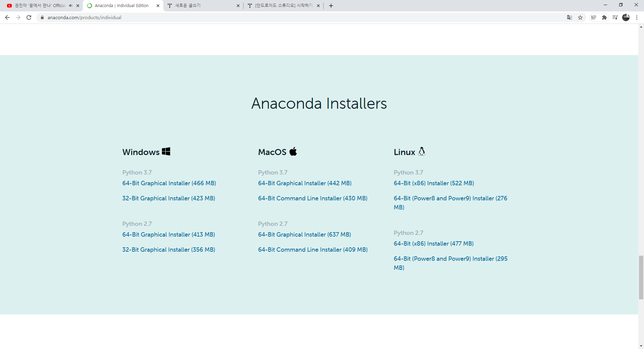Restore down the Chrome window
The image size is (644, 349).
pyautogui.click(x=621, y=5)
